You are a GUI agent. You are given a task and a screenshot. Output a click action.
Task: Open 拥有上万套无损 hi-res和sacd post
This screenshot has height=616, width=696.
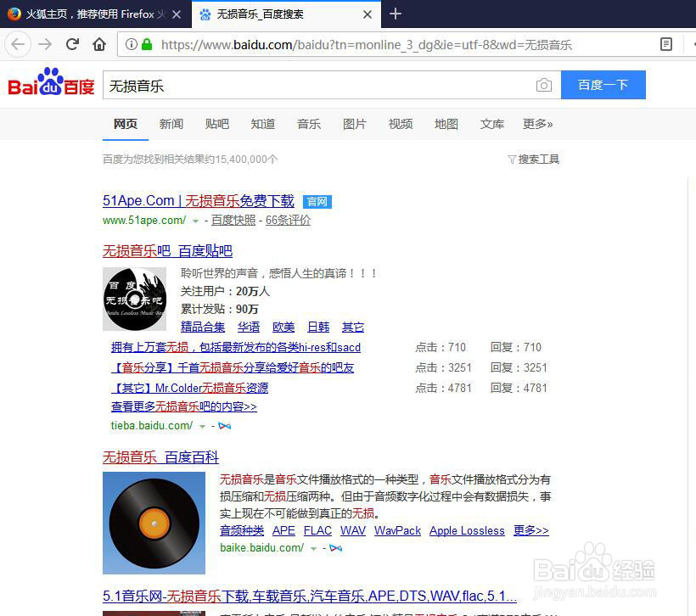pyautogui.click(x=236, y=348)
